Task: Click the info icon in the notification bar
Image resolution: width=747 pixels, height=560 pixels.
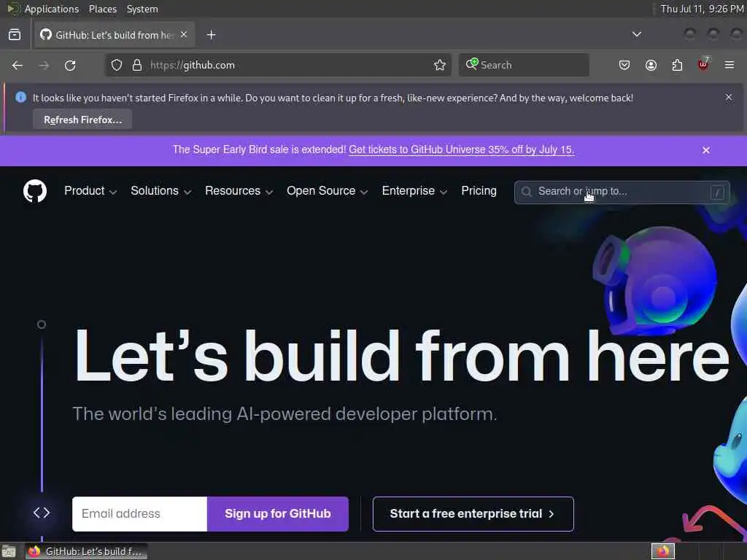Action: coord(20,97)
